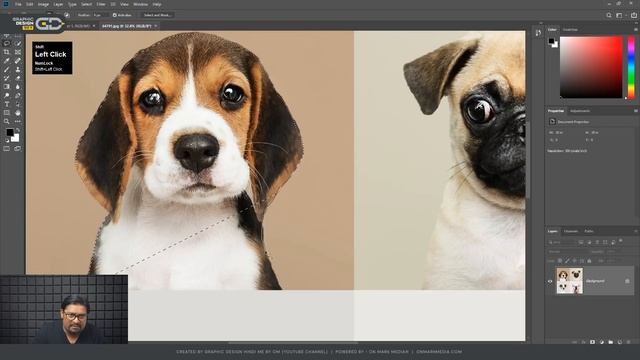Hide the Background layer via eye icon

tap(550, 281)
